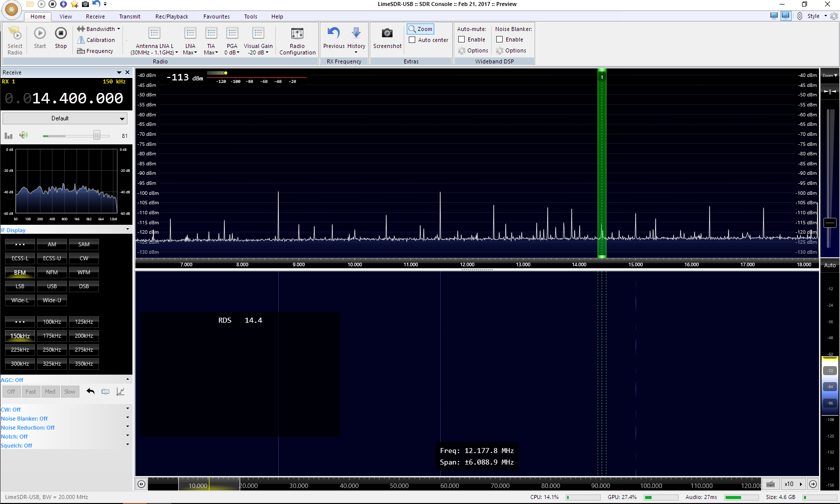840x504 pixels.
Task: Open the Receive ribbon tab
Action: [x=95, y=16]
